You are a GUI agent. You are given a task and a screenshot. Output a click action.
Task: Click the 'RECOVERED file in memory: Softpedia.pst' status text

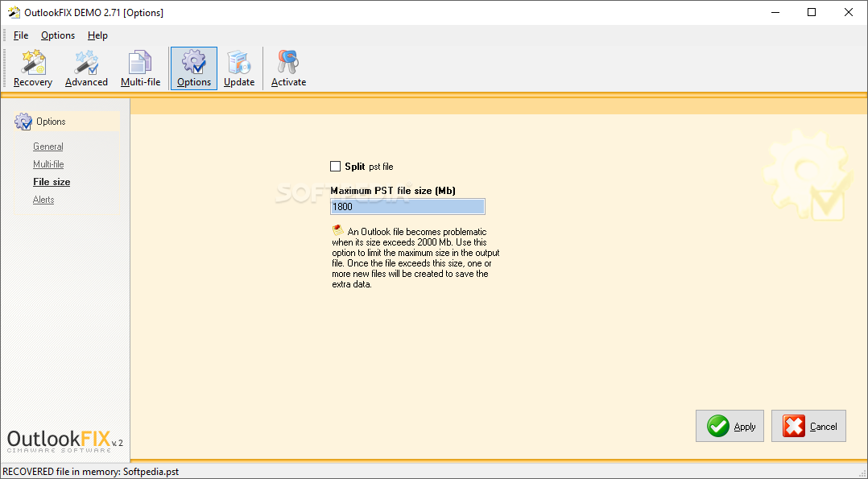tap(91, 472)
